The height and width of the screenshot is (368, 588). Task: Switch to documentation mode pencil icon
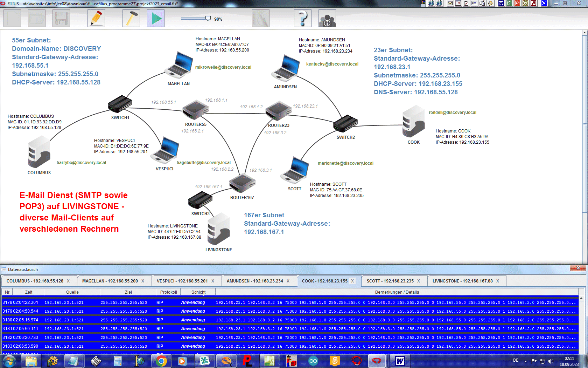pyautogui.click(x=96, y=18)
